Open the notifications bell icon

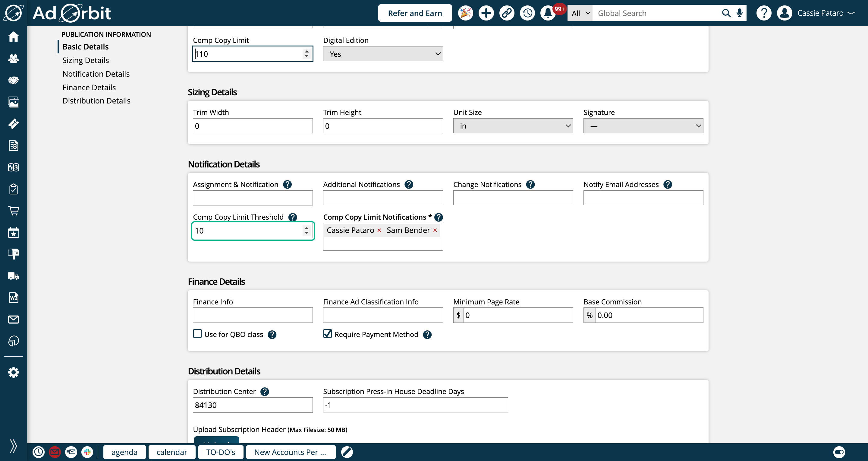pos(548,13)
